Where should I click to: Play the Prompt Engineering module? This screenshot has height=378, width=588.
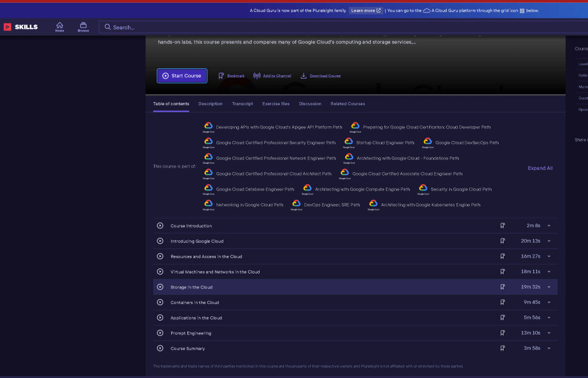click(160, 333)
